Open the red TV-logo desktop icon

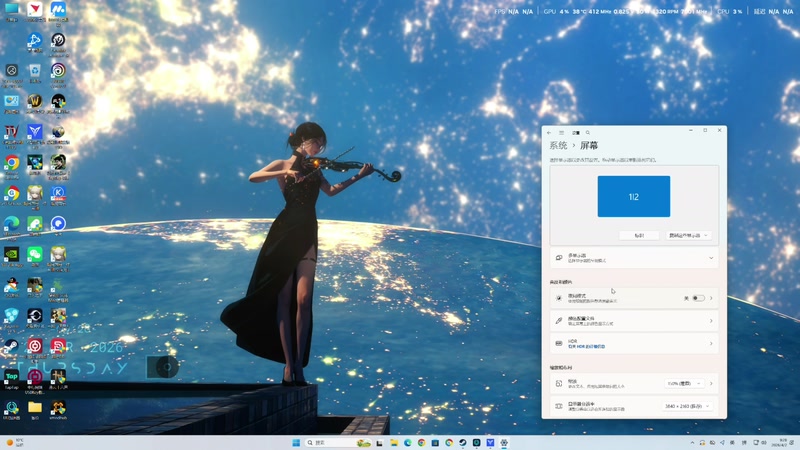(11, 132)
